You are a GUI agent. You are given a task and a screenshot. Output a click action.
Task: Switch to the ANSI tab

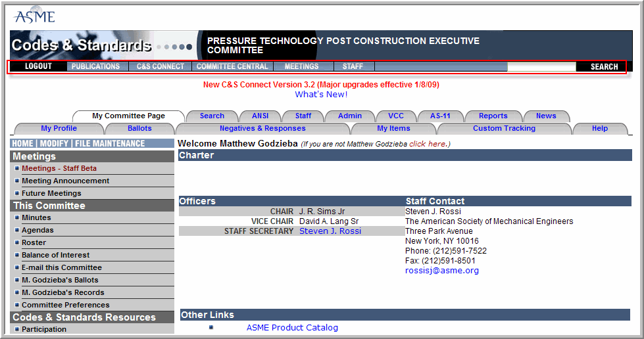pyautogui.click(x=260, y=116)
